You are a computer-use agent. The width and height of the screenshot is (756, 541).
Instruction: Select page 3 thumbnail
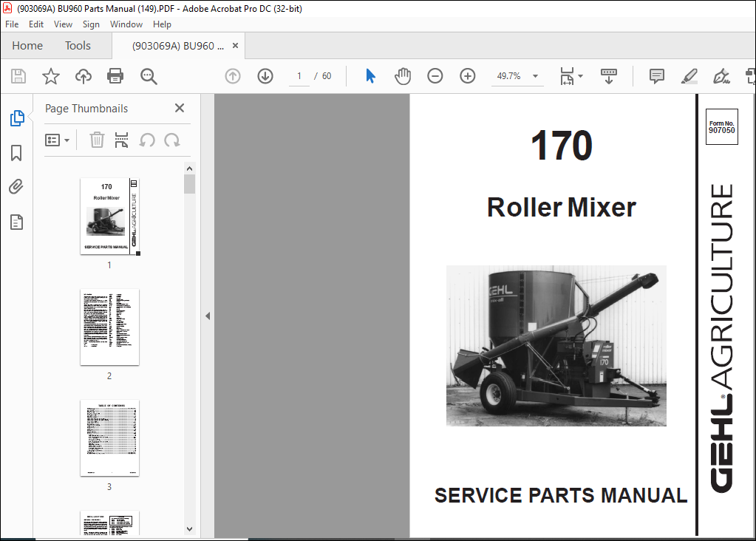109,438
